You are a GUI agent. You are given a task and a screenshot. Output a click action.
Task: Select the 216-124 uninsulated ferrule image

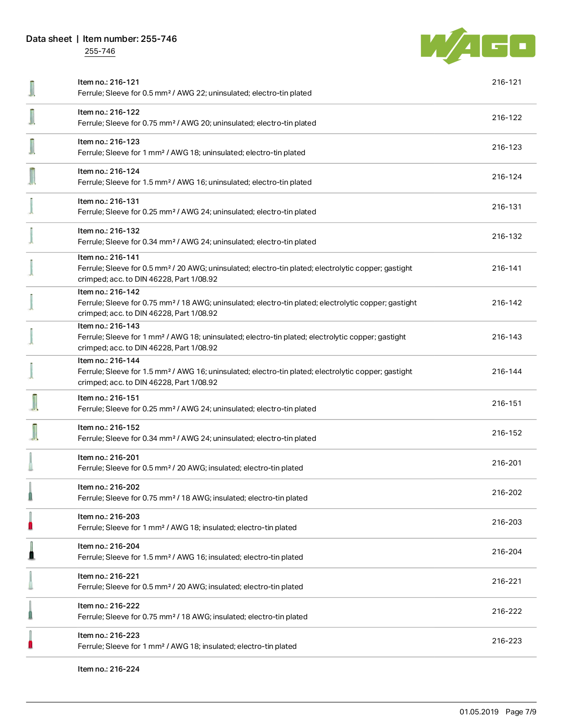tap(32, 177)
